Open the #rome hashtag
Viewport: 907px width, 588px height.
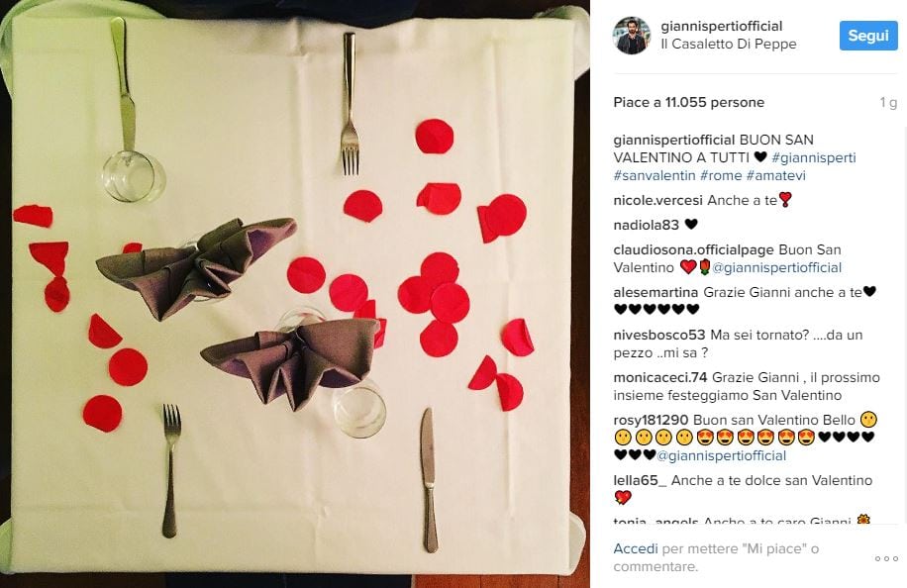pyautogui.click(x=721, y=175)
